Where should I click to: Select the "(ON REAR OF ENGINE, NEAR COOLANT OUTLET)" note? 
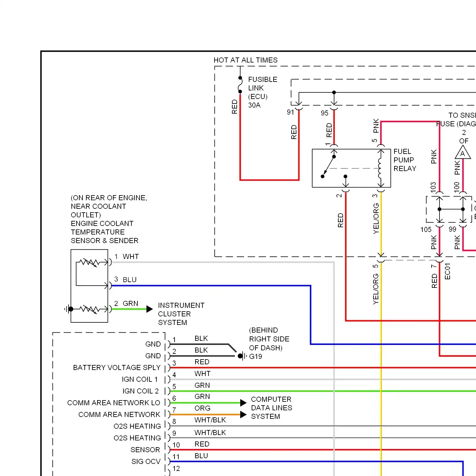109,206
